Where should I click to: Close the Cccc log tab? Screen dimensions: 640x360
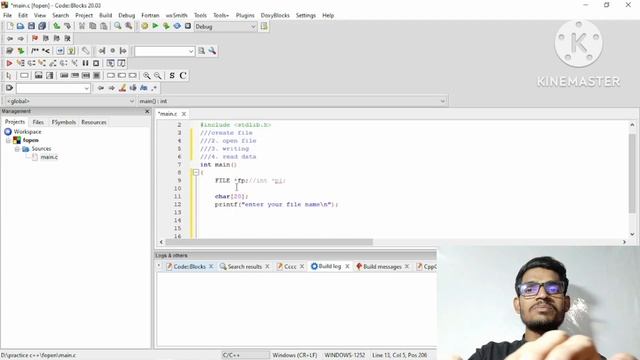tap(302, 266)
